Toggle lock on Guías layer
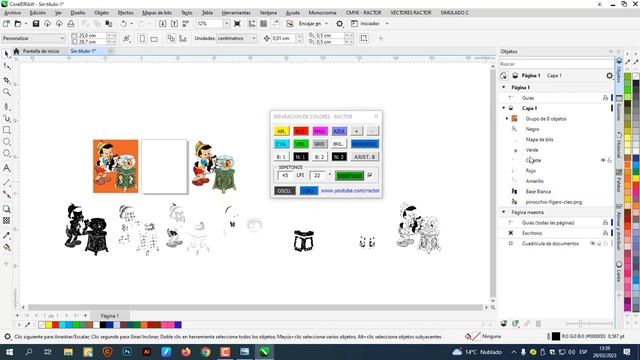This screenshot has height=360, width=640. [605, 98]
